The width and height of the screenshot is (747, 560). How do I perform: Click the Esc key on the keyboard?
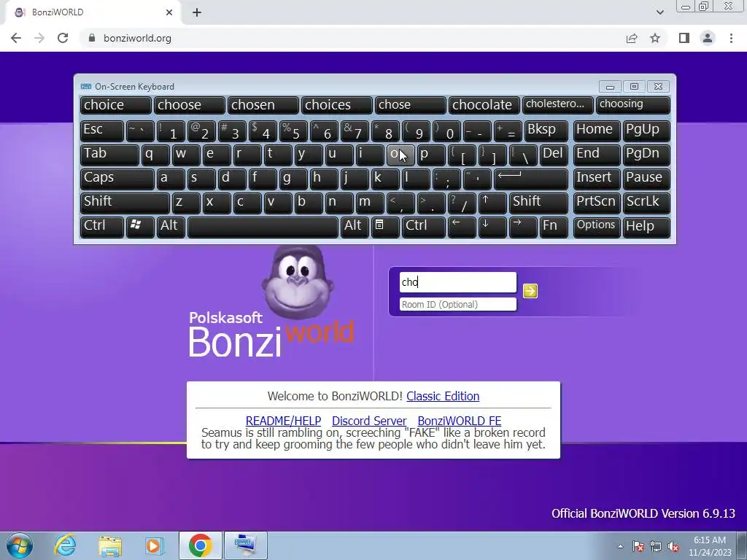pos(102,131)
